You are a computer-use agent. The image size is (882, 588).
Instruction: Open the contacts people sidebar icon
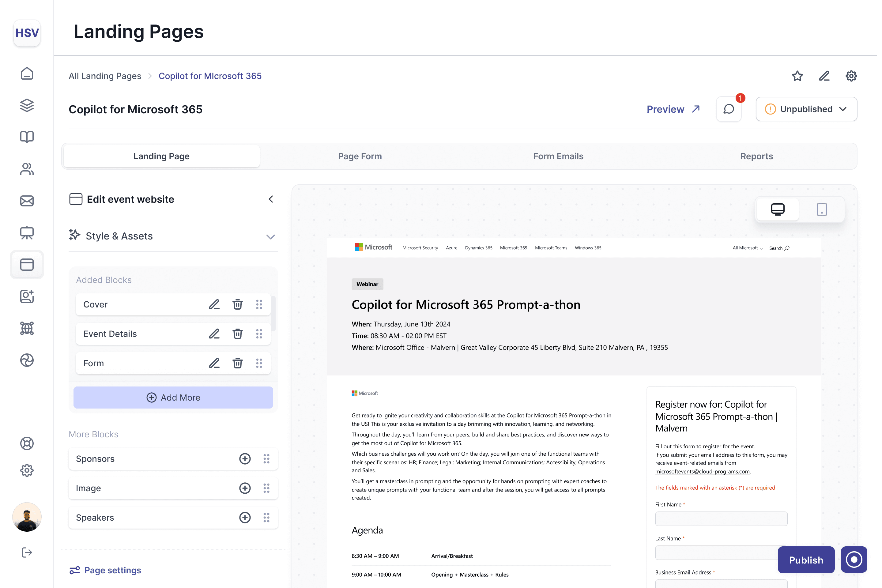[27, 169]
